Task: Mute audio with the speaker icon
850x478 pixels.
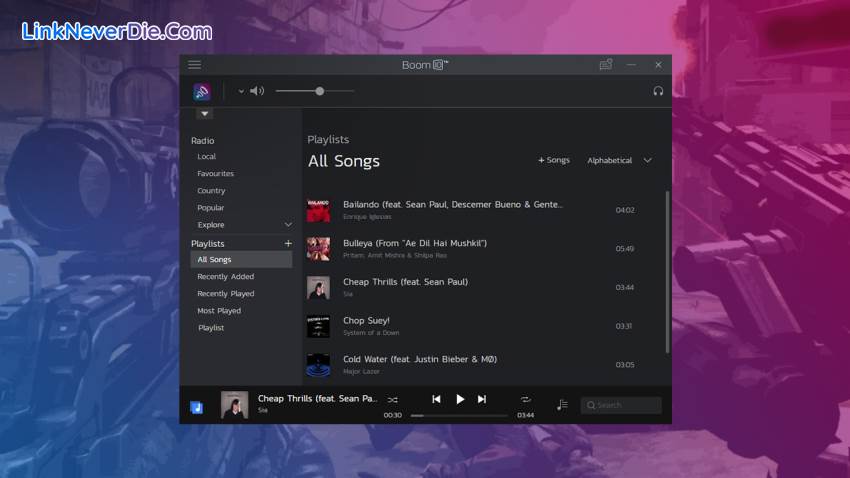Action: (257, 91)
